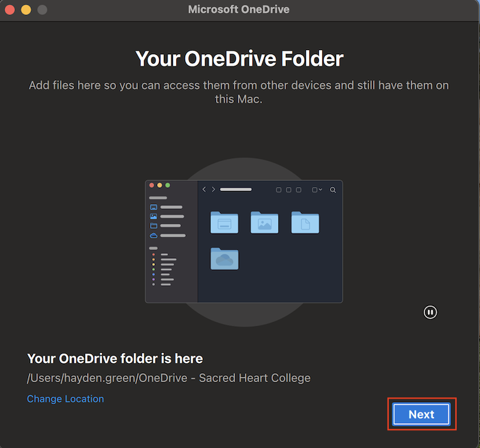Select the documents folder with page symbol
This screenshot has height=448, width=480.
point(305,223)
